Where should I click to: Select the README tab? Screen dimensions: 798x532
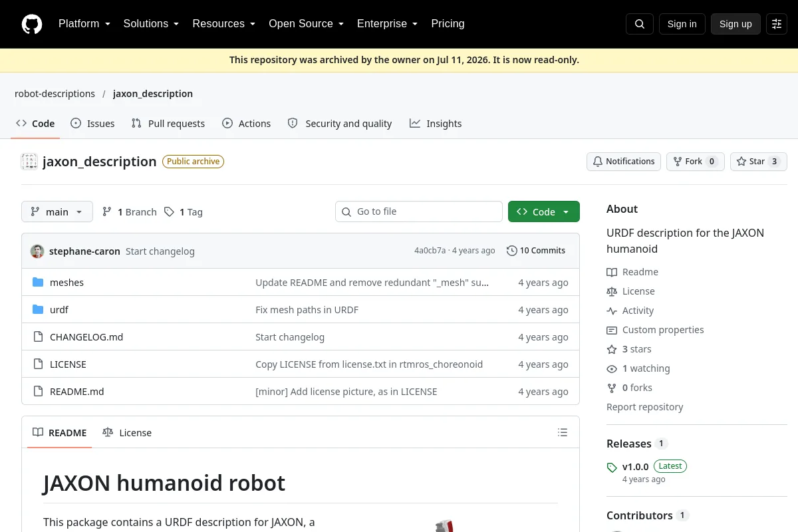coord(60,432)
